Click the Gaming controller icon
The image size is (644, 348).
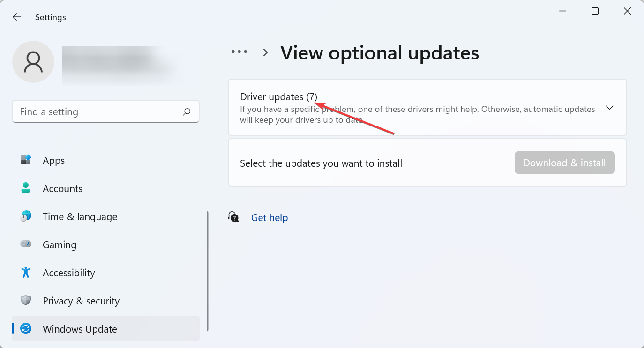[26, 244]
